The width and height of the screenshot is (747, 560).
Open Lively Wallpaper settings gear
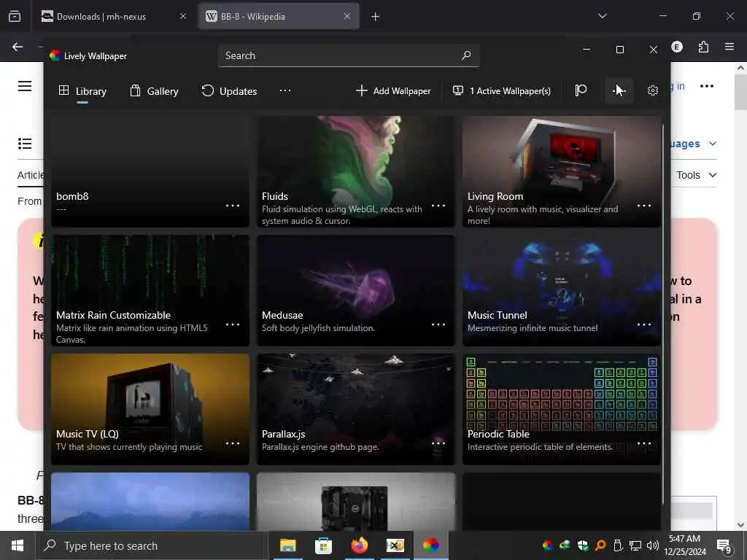(x=653, y=90)
